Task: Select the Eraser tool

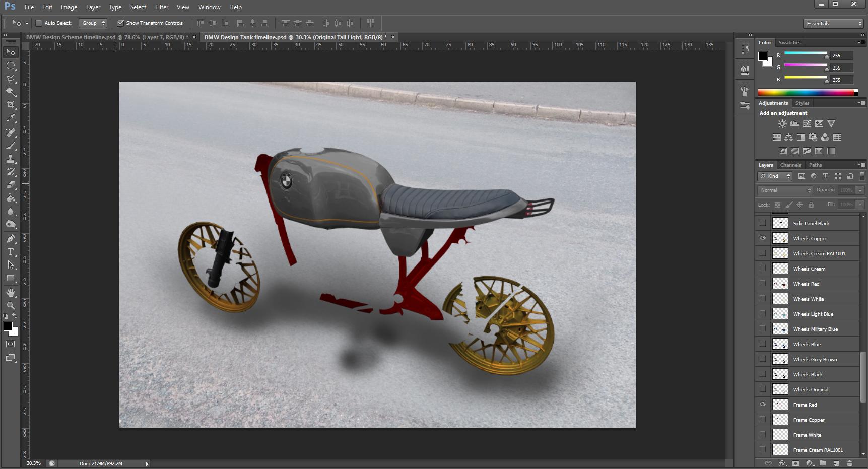Action: point(11,185)
